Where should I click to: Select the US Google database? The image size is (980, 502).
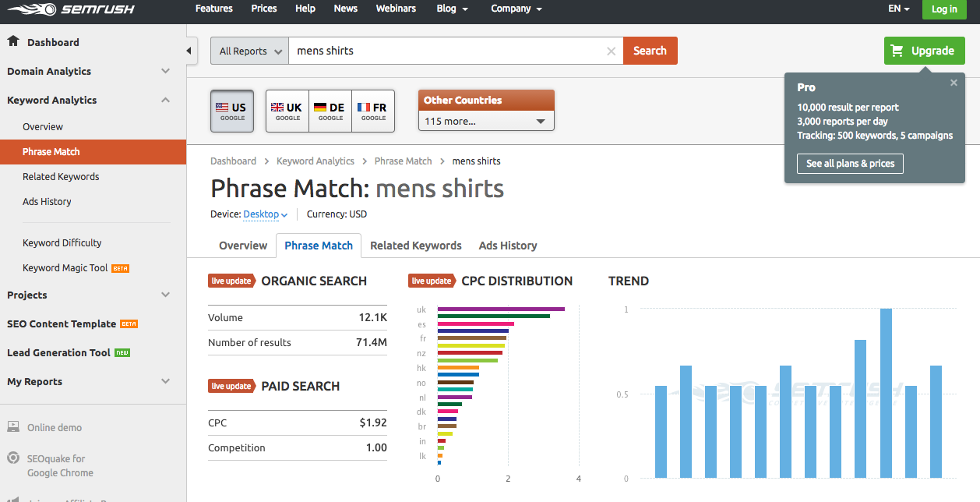pos(232,111)
